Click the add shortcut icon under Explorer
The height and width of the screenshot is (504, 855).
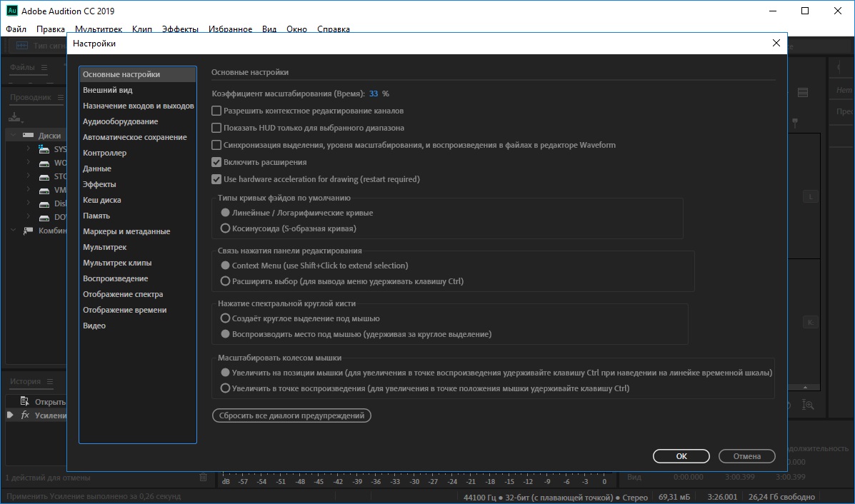[16, 117]
